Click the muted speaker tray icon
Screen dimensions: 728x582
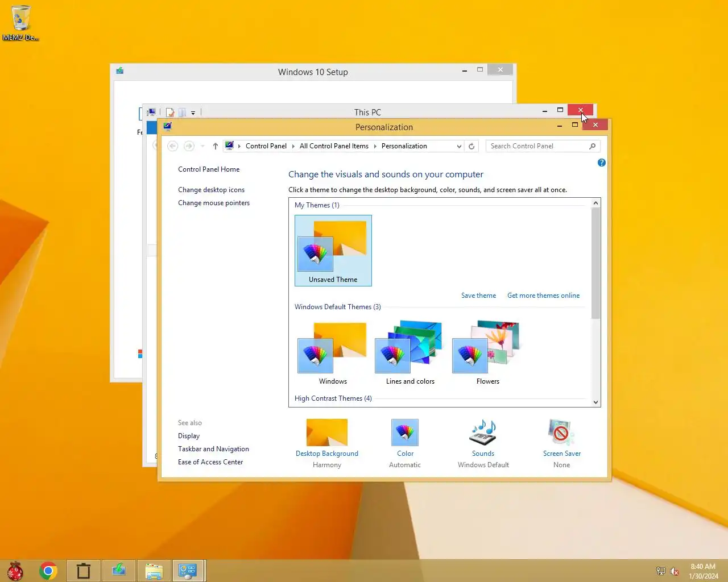675,571
